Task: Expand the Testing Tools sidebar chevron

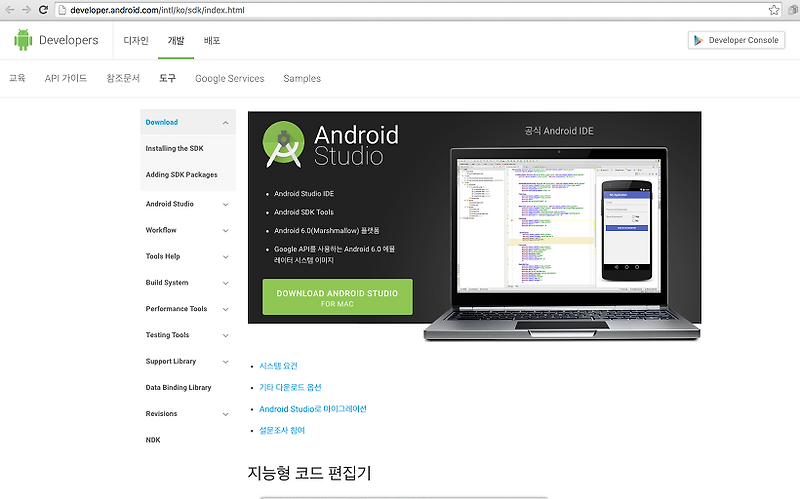Action: 226,336
